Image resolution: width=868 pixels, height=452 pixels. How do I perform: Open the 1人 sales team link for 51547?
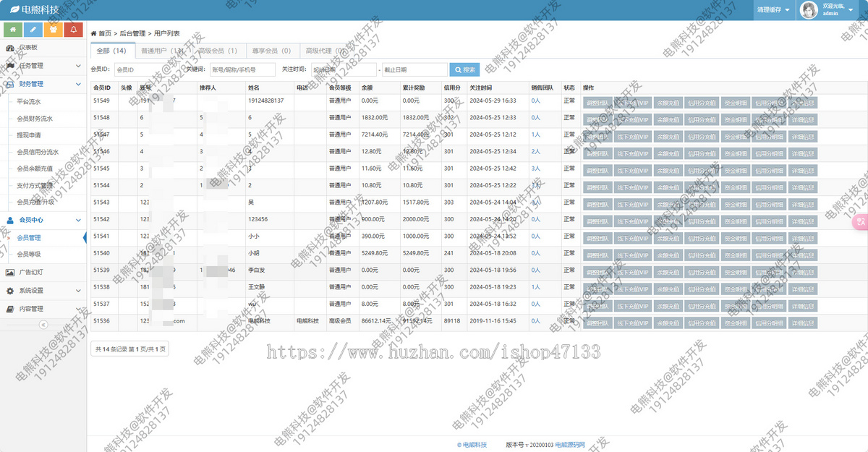tap(535, 135)
